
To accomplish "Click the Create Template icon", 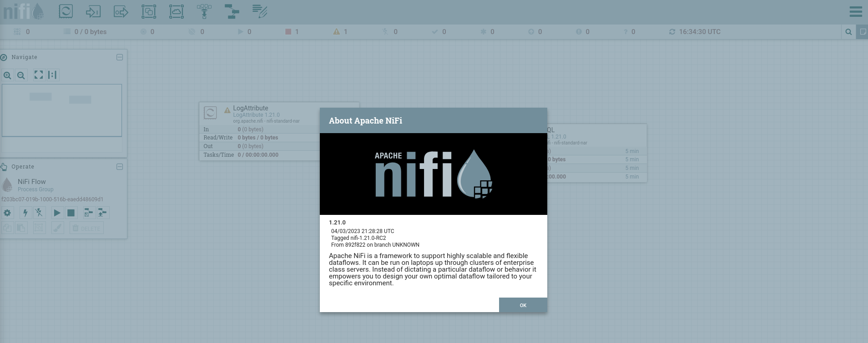I will (89, 213).
